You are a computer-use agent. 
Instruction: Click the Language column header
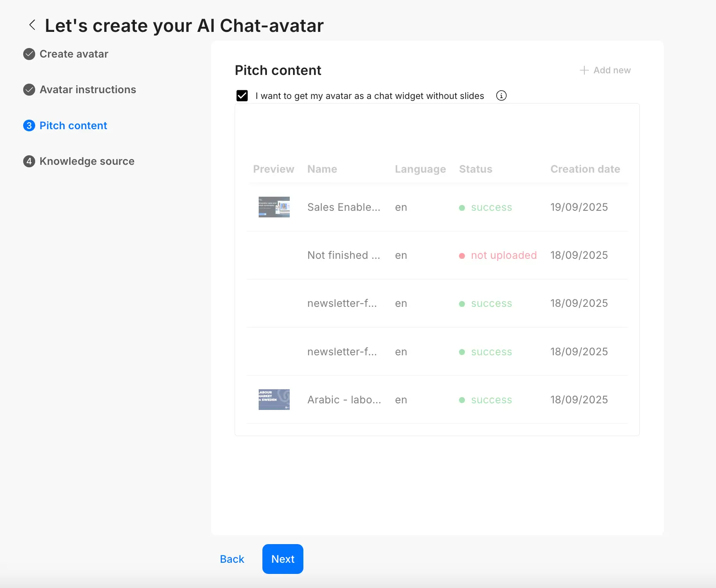tap(420, 169)
